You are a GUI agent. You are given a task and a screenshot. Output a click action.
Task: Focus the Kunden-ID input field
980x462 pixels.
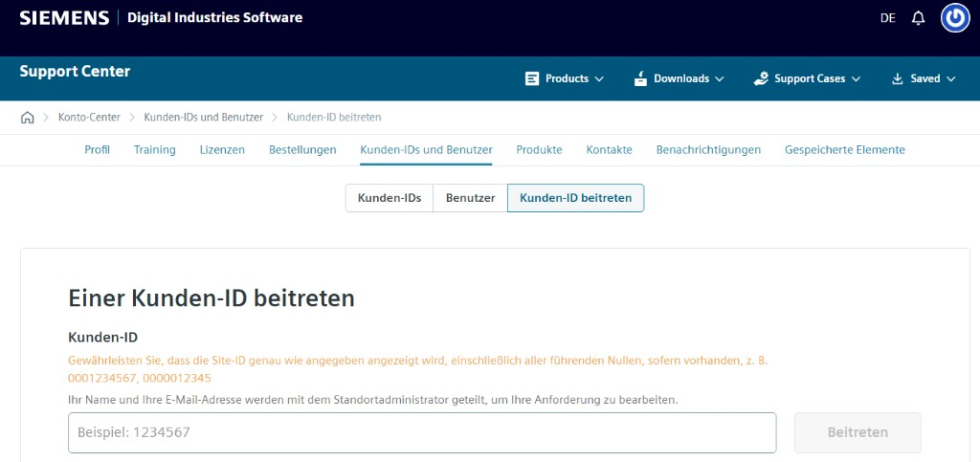tap(422, 432)
